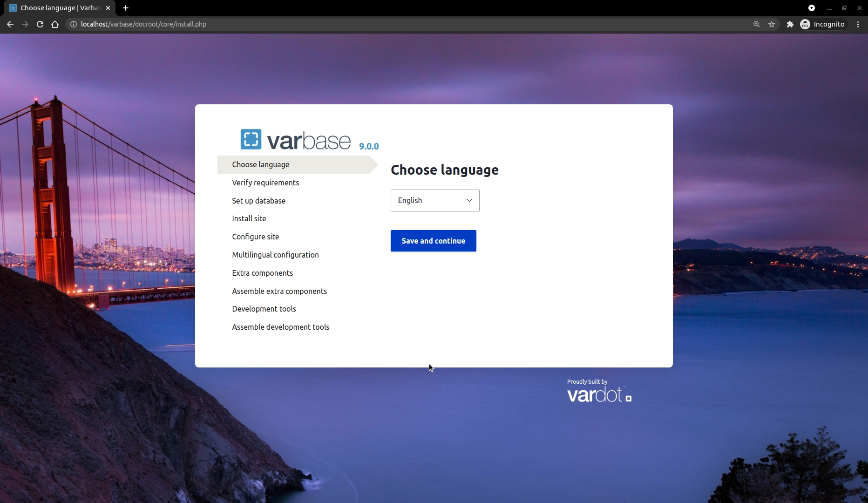
Task: Open the extensions puzzle icon
Action: click(790, 24)
